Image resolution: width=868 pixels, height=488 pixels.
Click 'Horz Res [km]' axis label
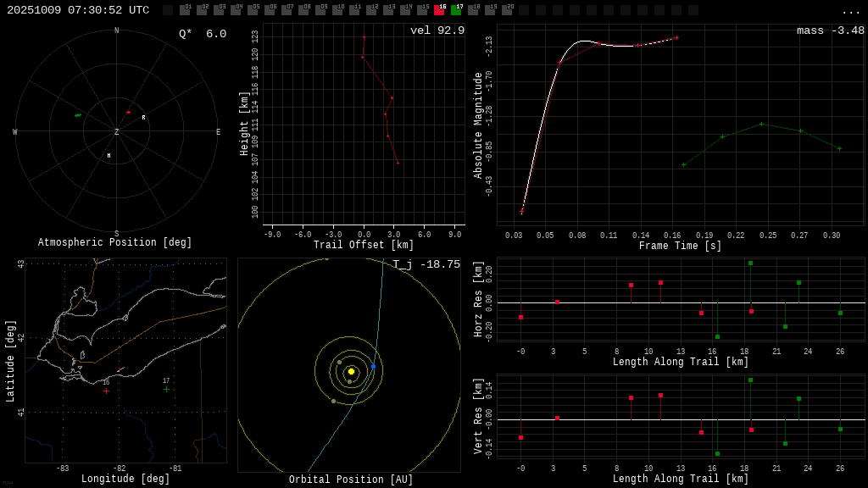tap(478, 299)
